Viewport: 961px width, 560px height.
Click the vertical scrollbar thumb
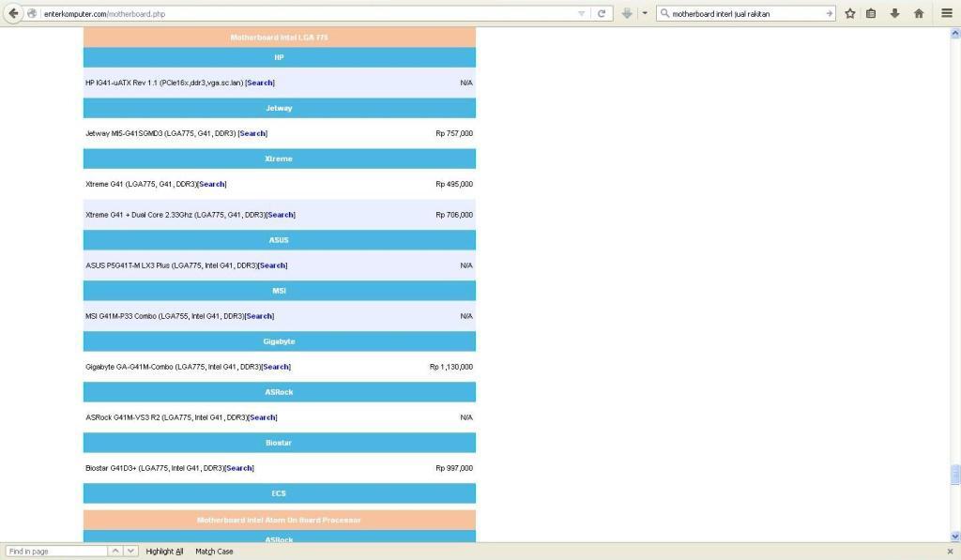(x=954, y=475)
